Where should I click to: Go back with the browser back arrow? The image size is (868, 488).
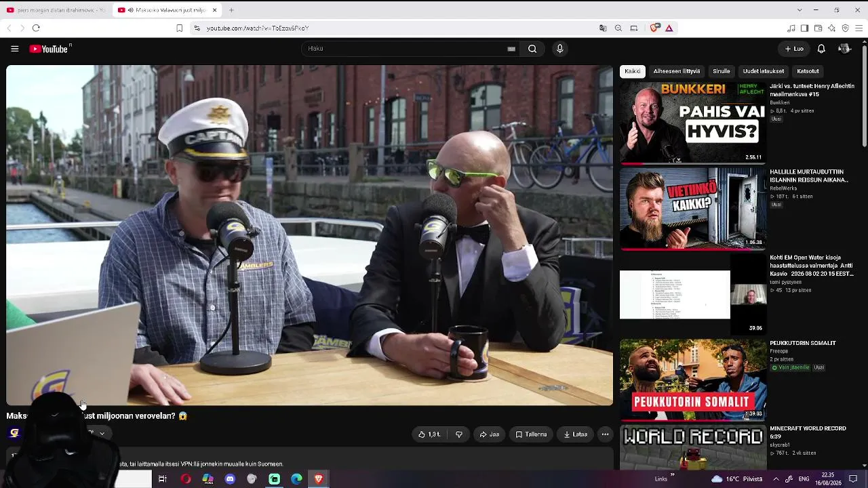(9, 28)
